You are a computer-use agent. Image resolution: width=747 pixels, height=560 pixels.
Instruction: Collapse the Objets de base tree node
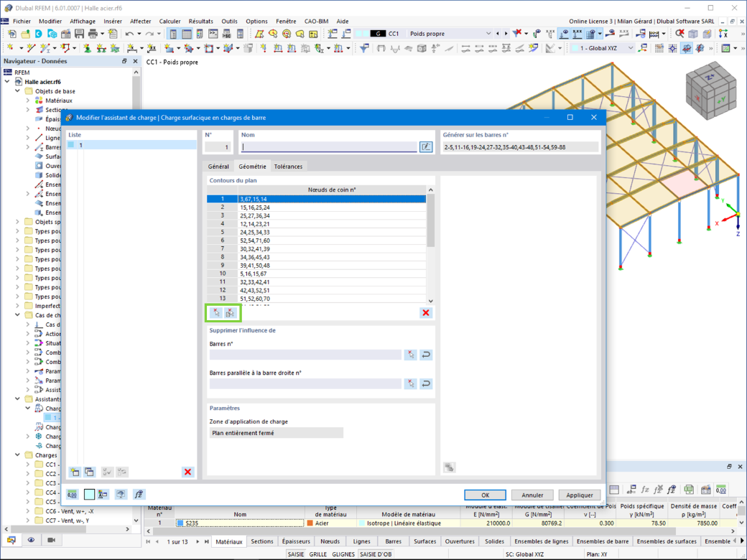tap(18, 91)
